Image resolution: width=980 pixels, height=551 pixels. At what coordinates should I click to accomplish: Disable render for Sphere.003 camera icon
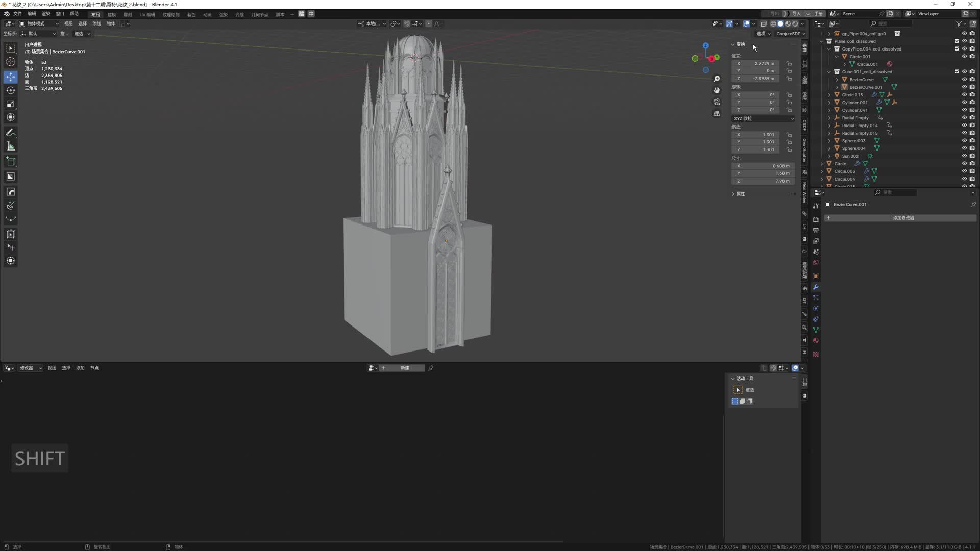972,141
